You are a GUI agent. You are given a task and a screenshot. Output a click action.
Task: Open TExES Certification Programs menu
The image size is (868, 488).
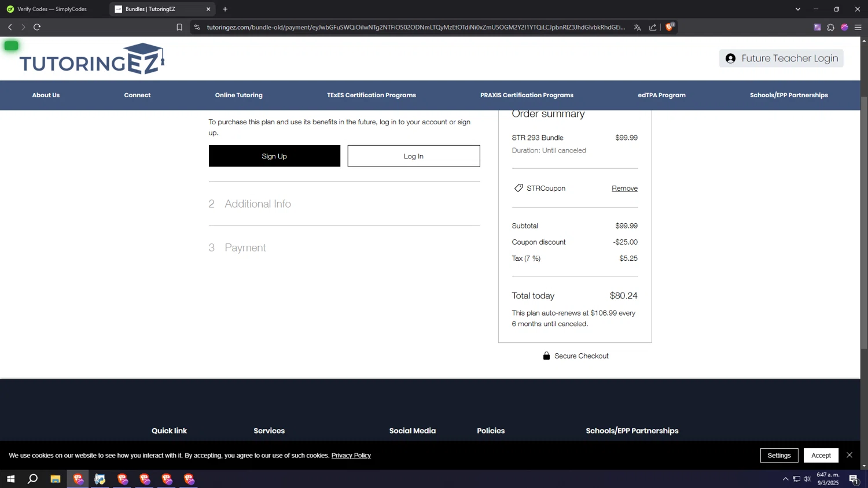point(372,95)
